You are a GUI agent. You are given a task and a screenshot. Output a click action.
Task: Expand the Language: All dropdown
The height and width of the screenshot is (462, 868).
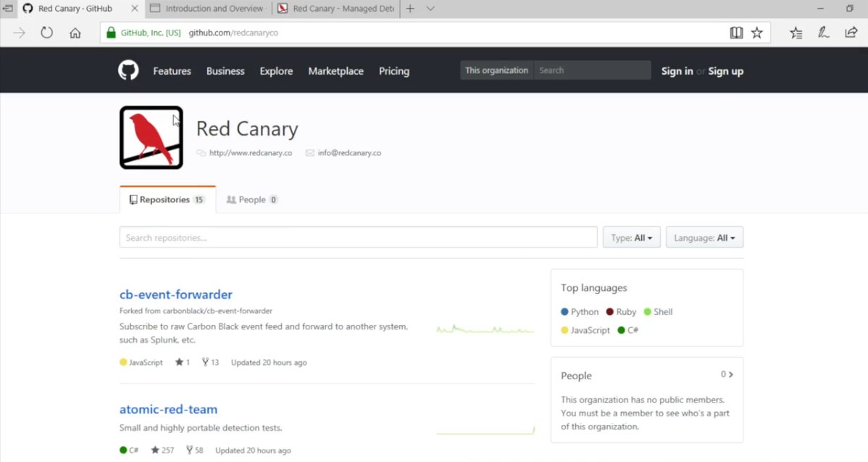tap(704, 238)
